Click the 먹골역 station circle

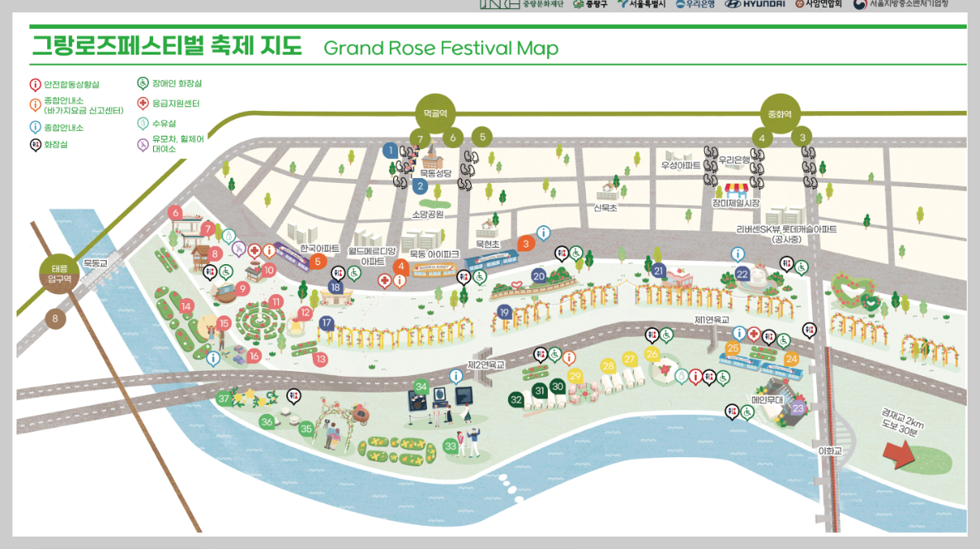point(435,113)
